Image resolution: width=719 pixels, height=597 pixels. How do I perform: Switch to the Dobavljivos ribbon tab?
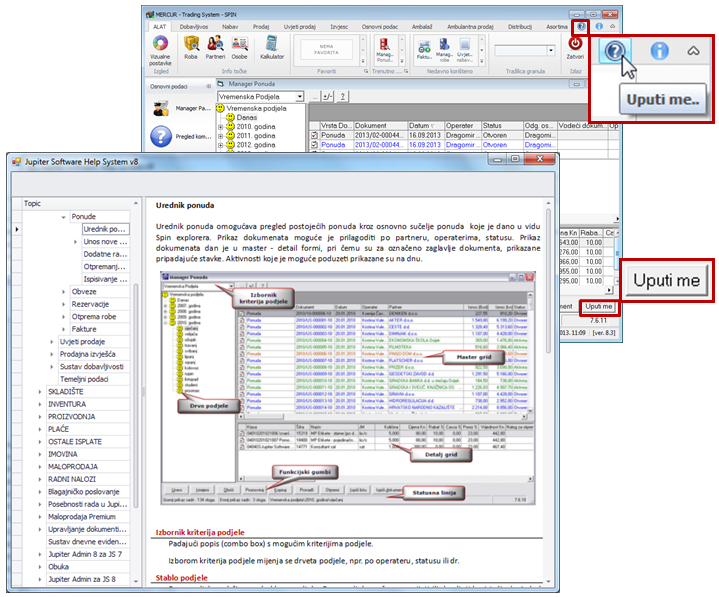(x=193, y=27)
